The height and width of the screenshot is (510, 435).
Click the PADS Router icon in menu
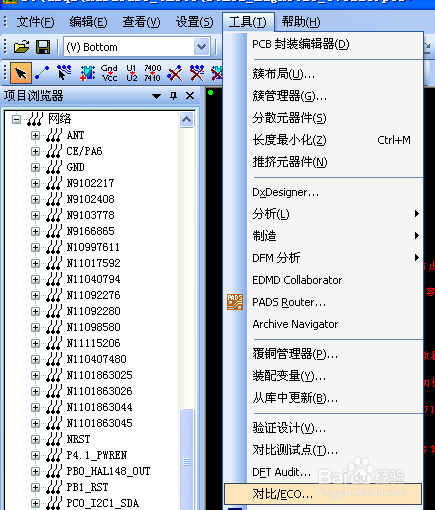235,302
